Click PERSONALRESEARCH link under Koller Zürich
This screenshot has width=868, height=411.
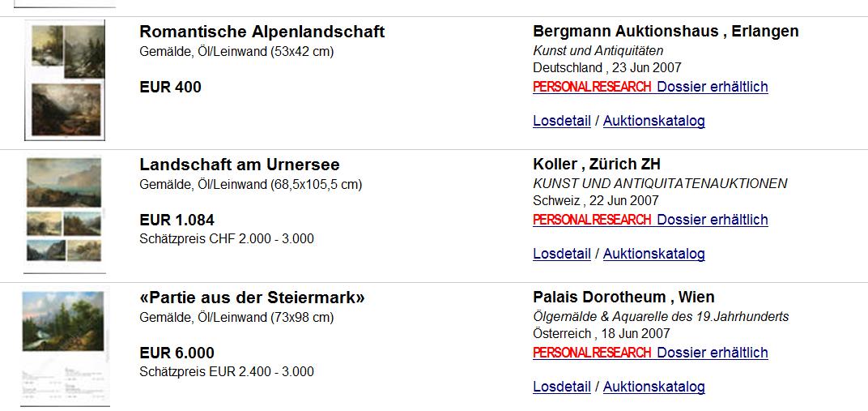[x=592, y=220]
